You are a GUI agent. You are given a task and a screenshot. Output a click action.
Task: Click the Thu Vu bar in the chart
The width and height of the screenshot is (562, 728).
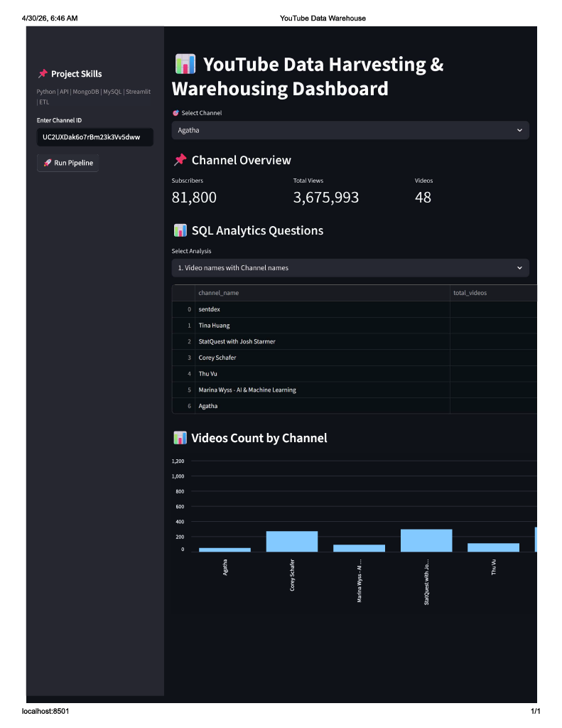coord(493,547)
